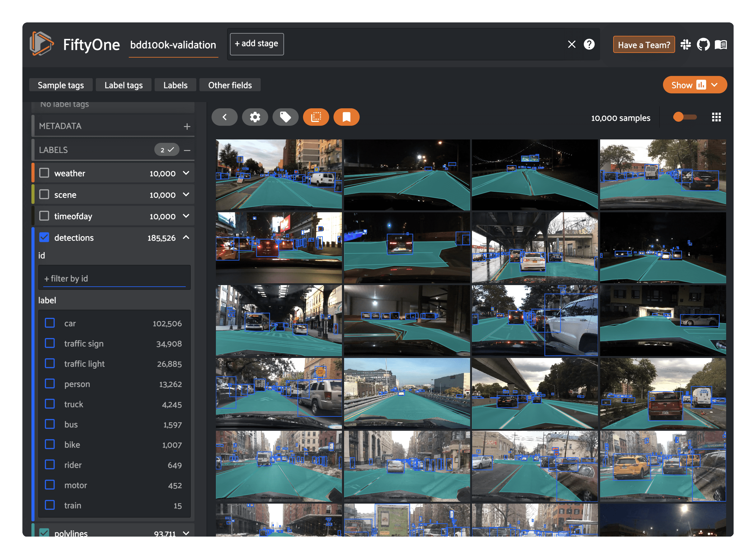Open the GitHub repository icon
This screenshot has width=756, height=559.
tap(703, 45)
